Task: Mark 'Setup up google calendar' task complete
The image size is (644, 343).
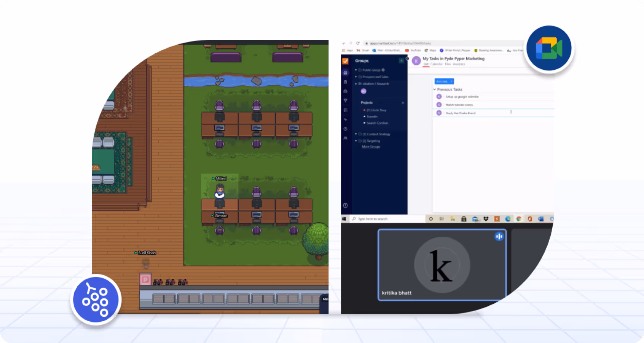Action: (x=439, y=97)
